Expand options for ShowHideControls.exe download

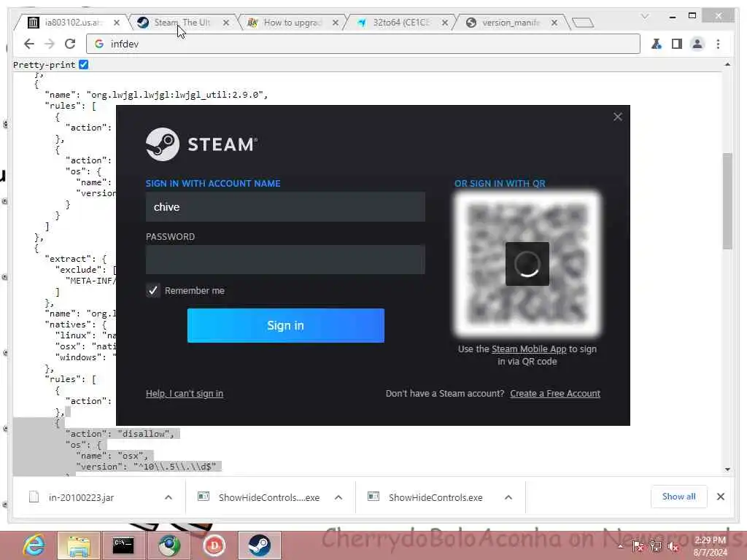(508, 497)
